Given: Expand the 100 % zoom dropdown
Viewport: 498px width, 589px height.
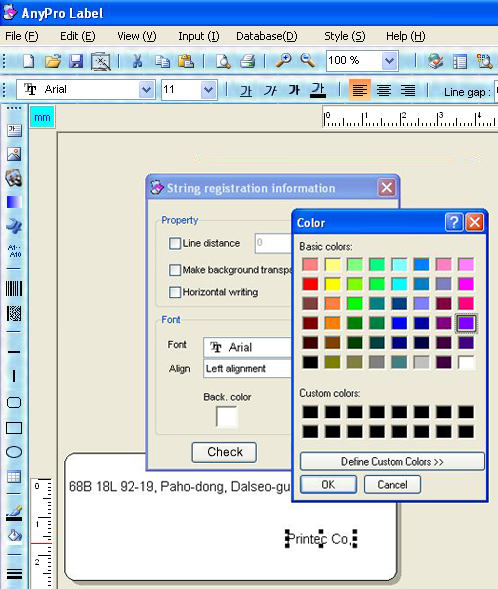Looking at the screenshot, I should pos(389,60).
